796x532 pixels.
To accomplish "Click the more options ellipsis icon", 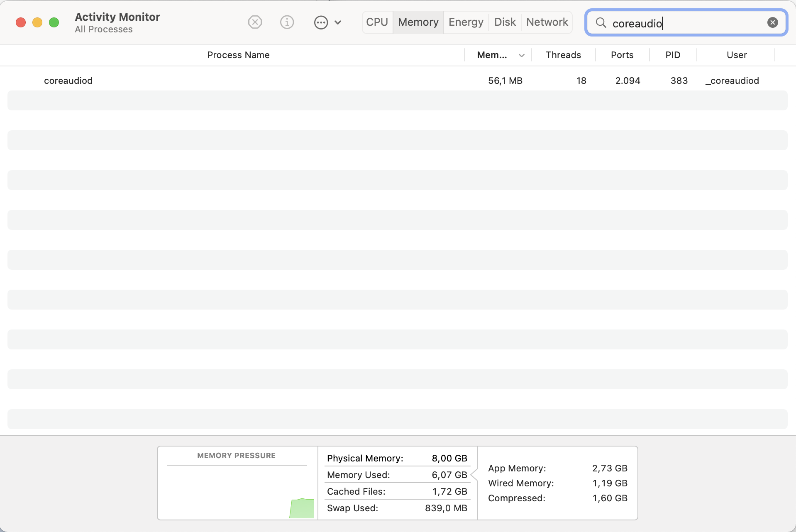I will point(321,22).
